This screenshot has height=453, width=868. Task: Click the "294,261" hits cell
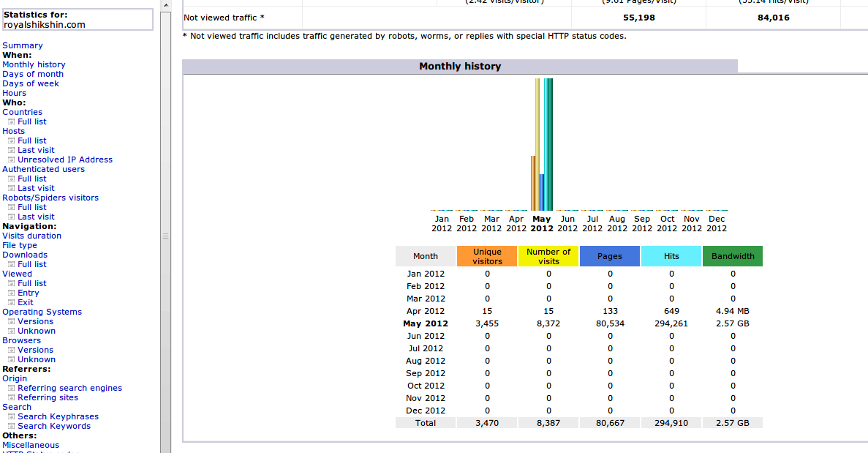671,323
